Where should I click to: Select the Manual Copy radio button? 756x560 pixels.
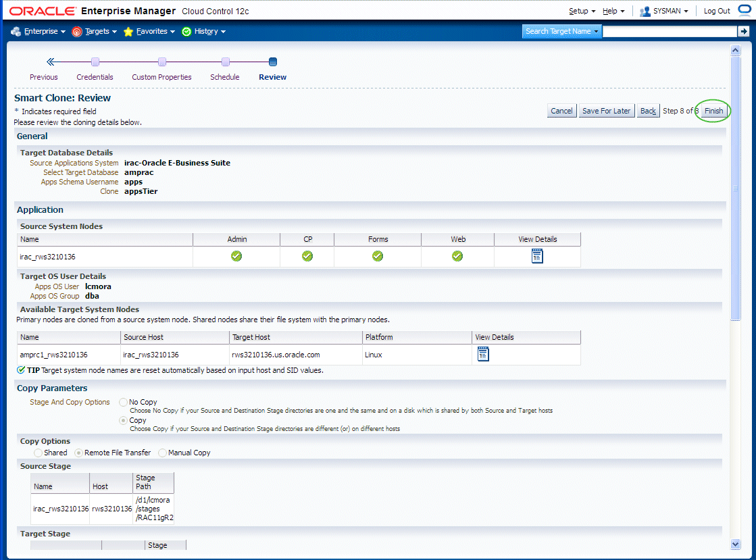click(162, 453)
